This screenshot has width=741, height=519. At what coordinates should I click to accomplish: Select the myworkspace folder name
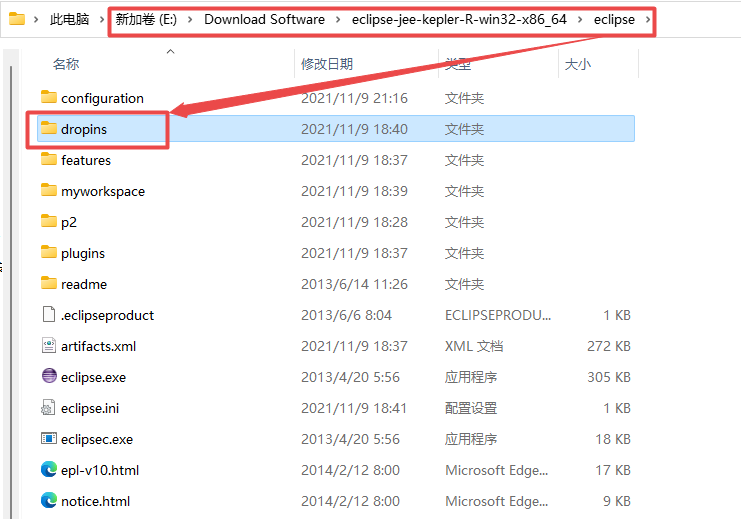103,191
